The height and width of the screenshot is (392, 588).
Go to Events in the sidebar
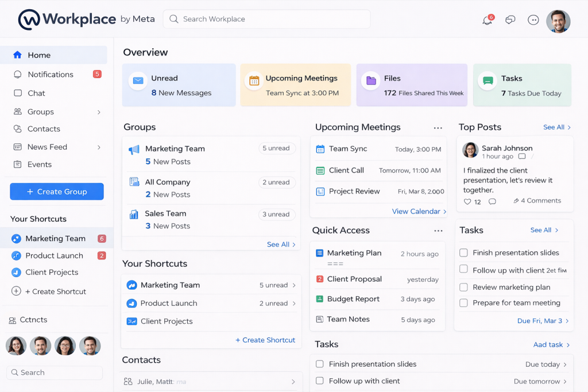click(39, 164)
